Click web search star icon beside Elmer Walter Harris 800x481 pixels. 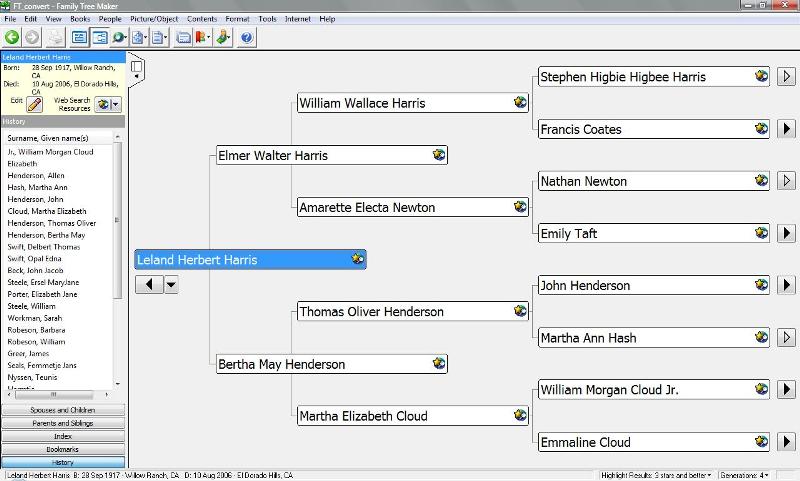click(x=439, y=155)
